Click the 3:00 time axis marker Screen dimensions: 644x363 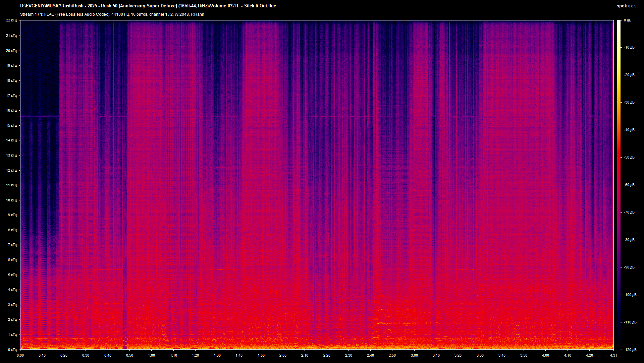pyautogui.click(x=414, y=355)
